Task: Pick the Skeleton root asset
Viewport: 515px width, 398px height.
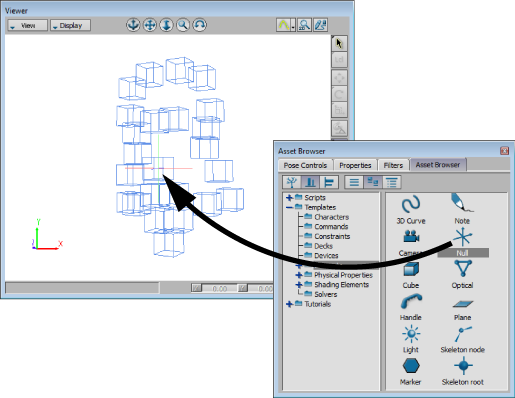Action: [463, 366]
